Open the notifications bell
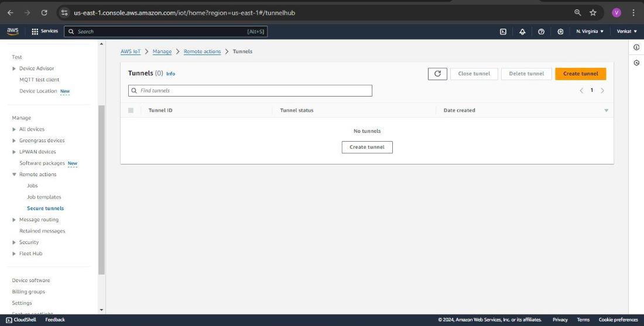The image size is (644, 326). tap(522, 32)
